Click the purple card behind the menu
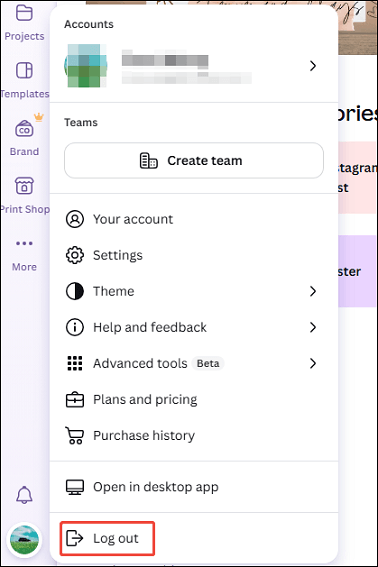 click(357, 271)
